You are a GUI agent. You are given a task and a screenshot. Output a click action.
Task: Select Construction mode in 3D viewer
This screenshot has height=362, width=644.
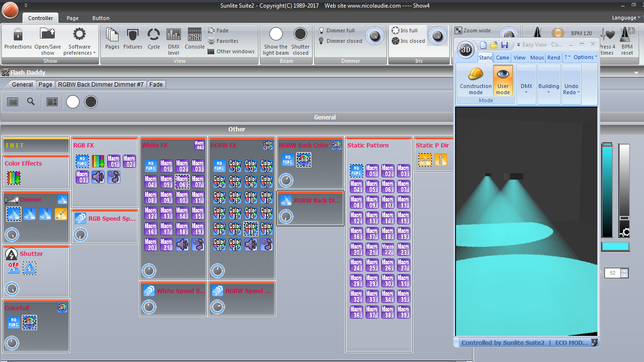tap(476, 80)
